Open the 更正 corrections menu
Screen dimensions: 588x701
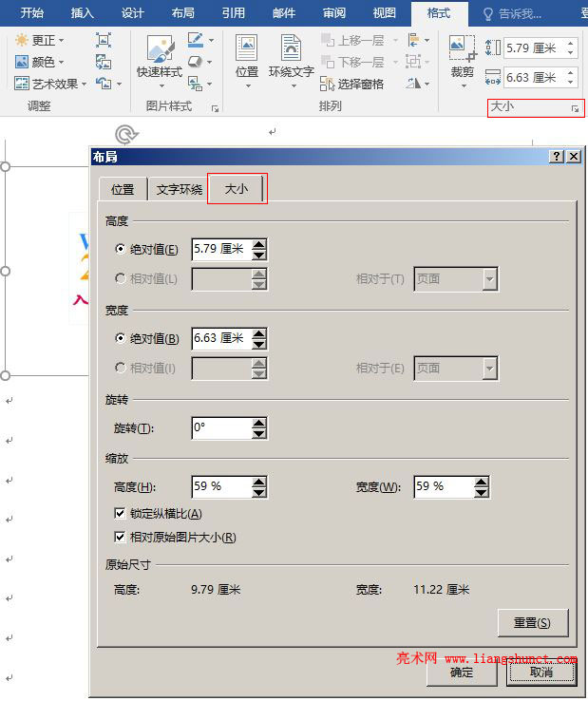tap(39, 40)
